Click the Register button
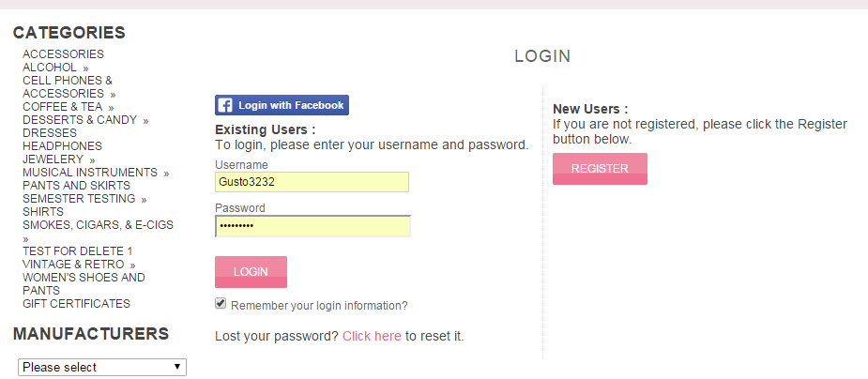 [x=600, y=169]
